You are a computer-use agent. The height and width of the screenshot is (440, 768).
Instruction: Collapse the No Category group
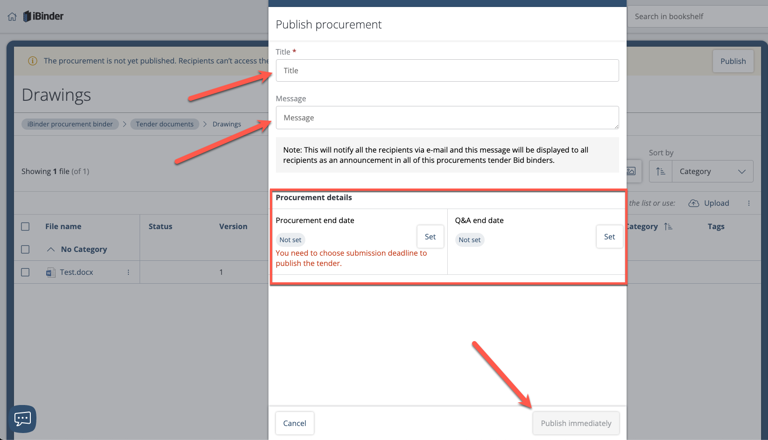pos(51,249)
